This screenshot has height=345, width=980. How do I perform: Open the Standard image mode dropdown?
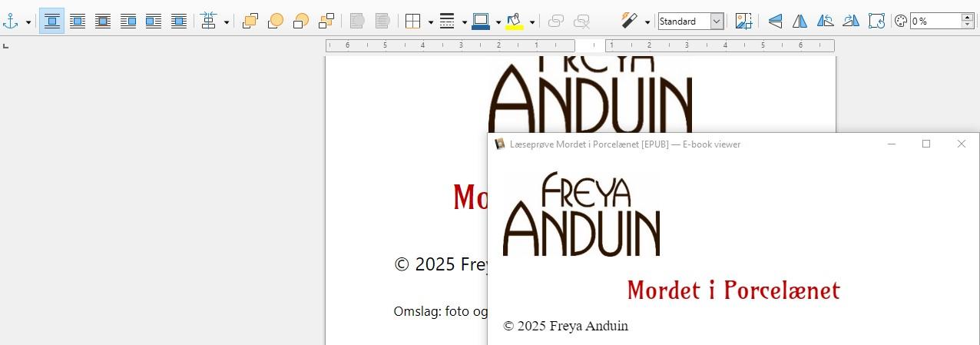tap(717, 22)
